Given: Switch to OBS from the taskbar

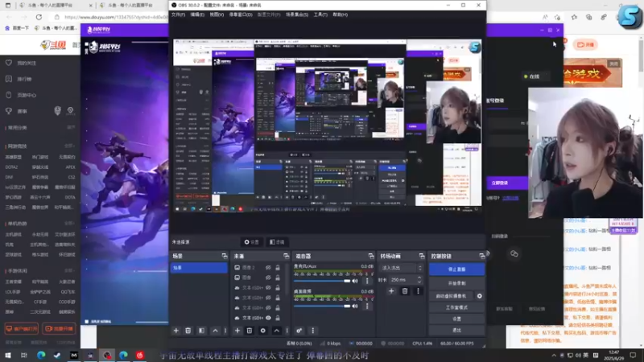Looking at the screenshot, I should tap(107, 355).
